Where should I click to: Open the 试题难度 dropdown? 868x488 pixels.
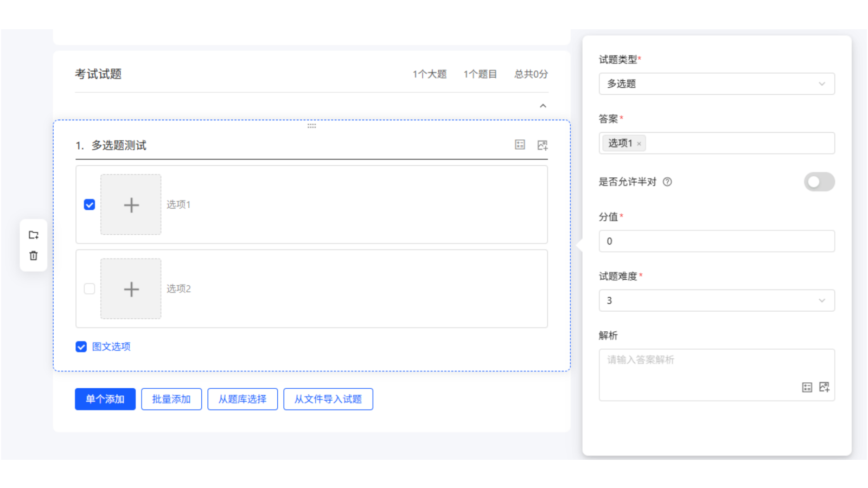(716, 300)
